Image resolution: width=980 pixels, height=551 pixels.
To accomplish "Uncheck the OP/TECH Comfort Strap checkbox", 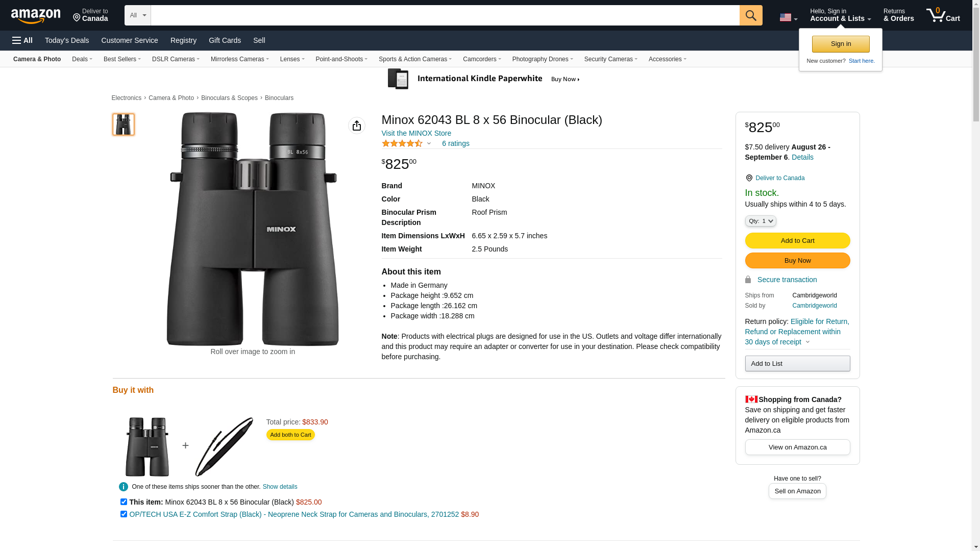I will (x=124, y=514).
